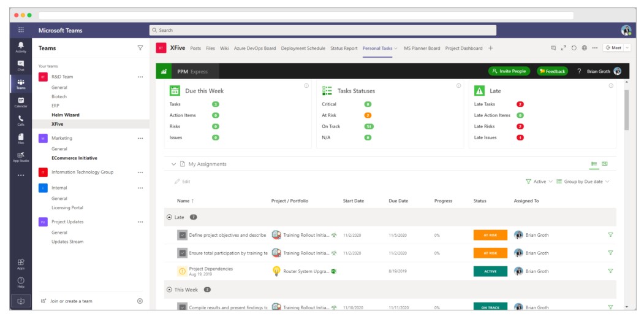Click the Edit button in My Assignments
Viewport: 644px width, 316px height.
[183, 182]
